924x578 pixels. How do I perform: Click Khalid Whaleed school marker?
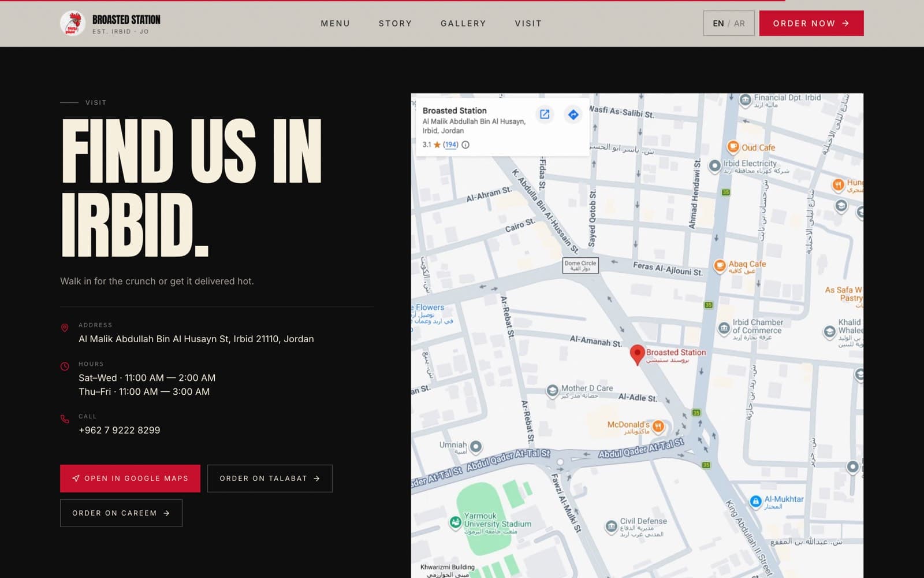[x=829, y=332]
